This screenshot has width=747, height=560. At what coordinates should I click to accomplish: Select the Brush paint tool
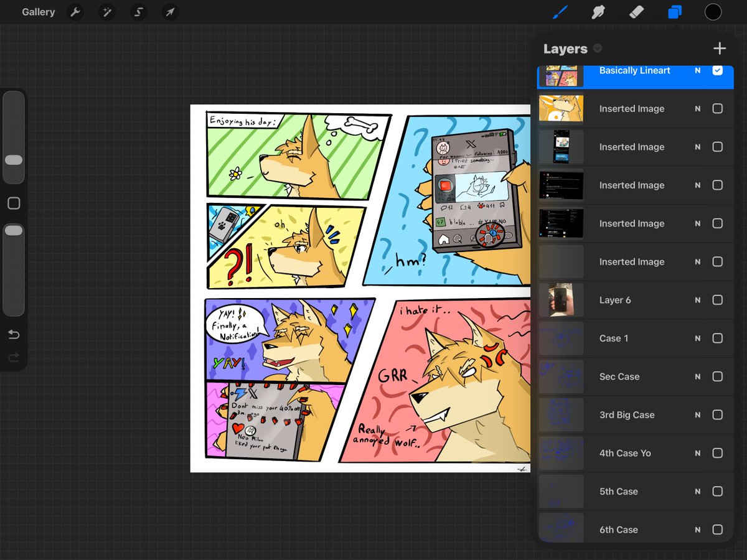pyautogui.click(x=561, y=12)
